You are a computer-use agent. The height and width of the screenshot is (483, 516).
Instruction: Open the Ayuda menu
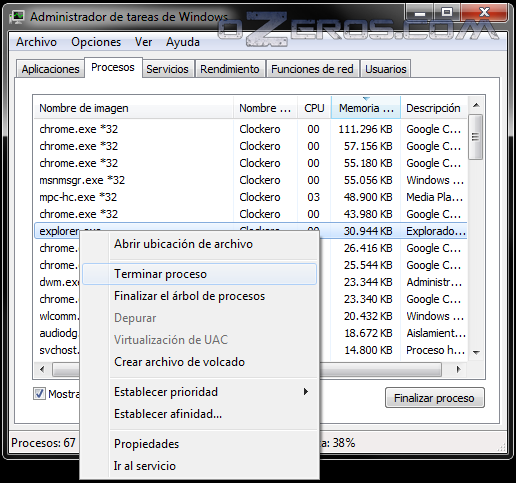pos(183,42)
